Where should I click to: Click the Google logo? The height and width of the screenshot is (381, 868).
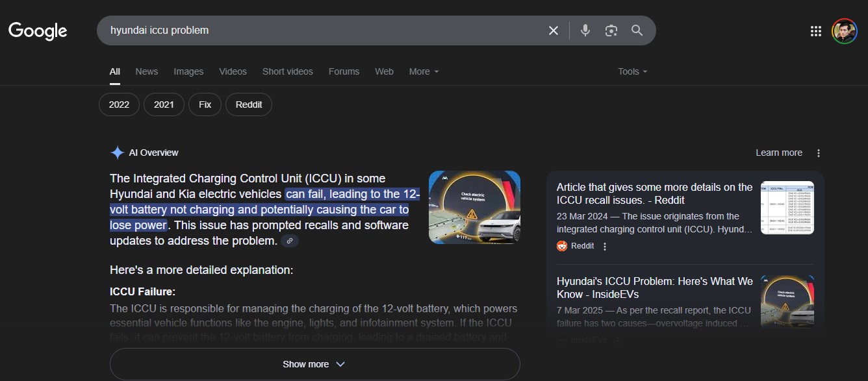point(38,31)
